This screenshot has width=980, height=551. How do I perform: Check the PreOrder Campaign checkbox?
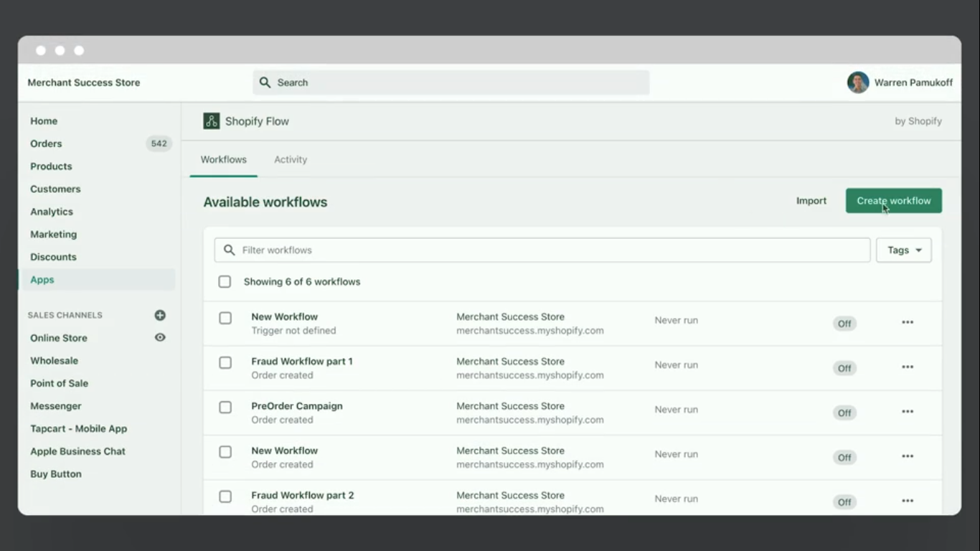tap(225, 407)
